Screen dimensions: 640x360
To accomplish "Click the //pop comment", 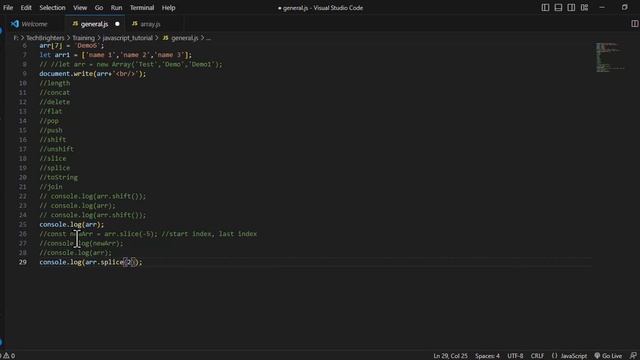I will [x=49, y=121].
